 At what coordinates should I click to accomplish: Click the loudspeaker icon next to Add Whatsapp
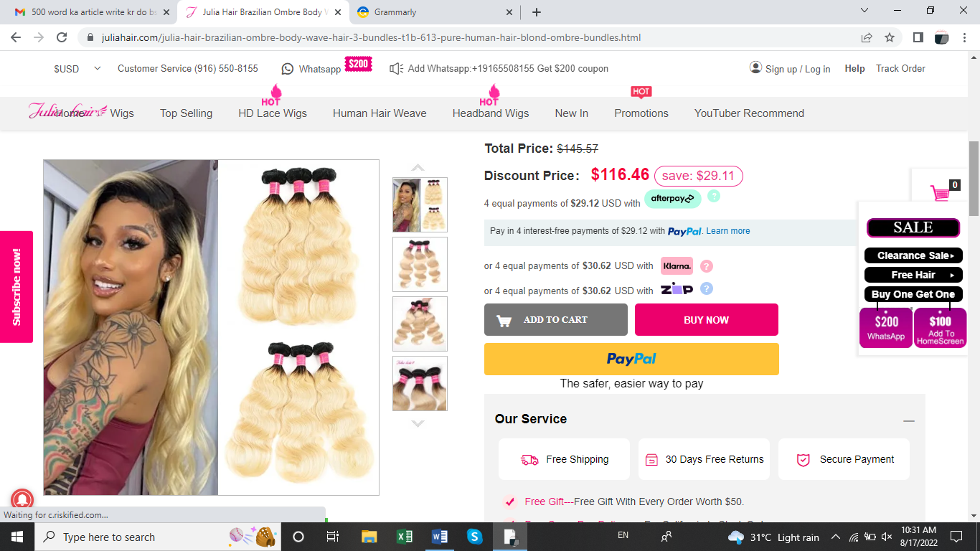click(396, 69)
